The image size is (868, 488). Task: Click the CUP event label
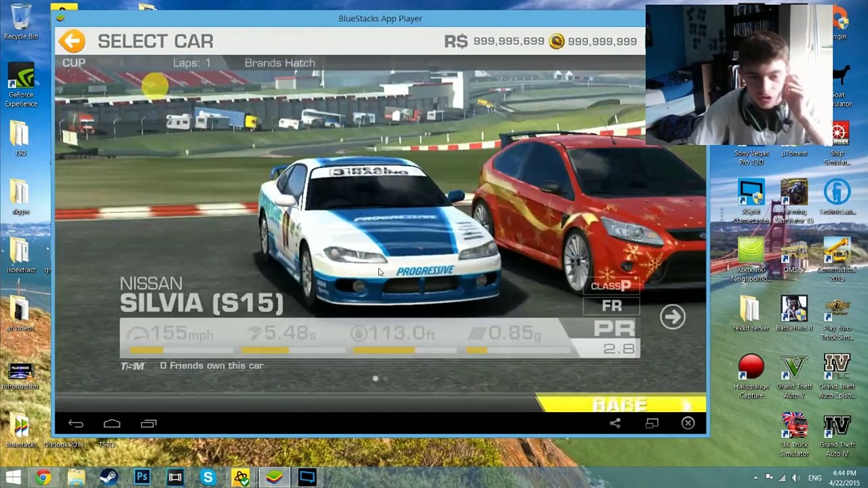[74, 63]
